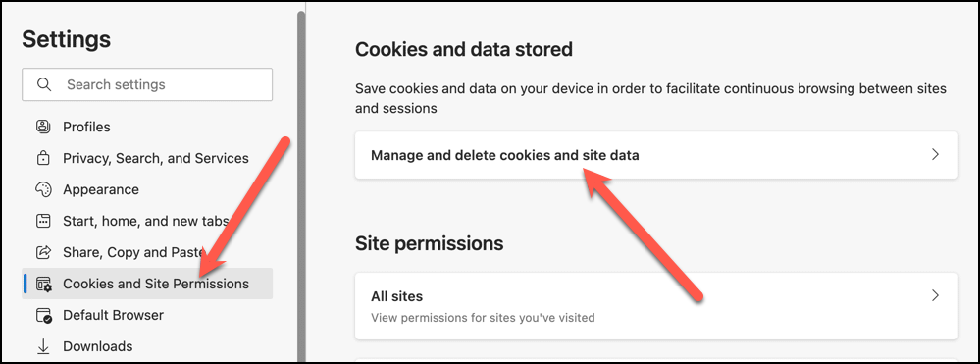Image resolution: width=980 pixels, height=364 pixels.
Task: Click the Cookies and Site Permissions icon
Action: tap(44, 284)
